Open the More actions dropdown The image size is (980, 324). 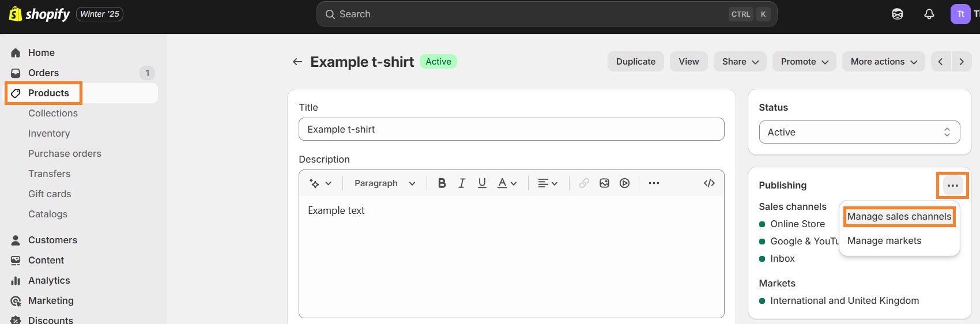[884, 62]
